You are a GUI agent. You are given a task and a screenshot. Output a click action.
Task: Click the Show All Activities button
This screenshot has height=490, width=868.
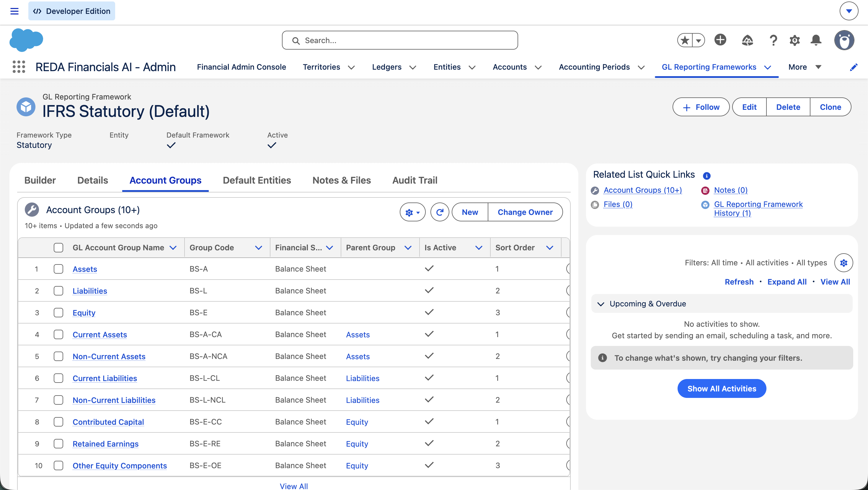722,388
